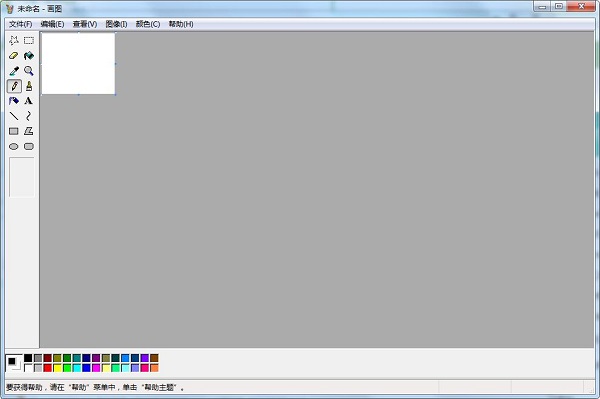Choose the Rounded Rectangle tool
Viewport: 600px width, 399px height.
(29, 147)
